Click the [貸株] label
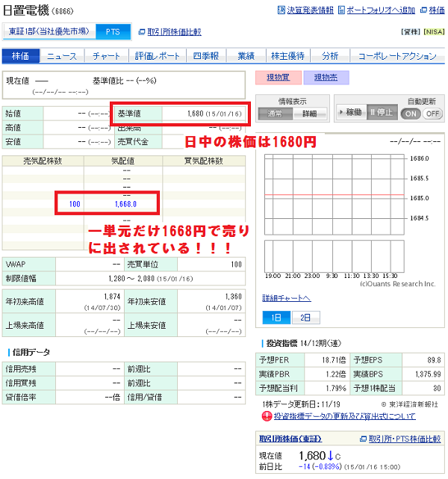 click(x=411, y=32)
